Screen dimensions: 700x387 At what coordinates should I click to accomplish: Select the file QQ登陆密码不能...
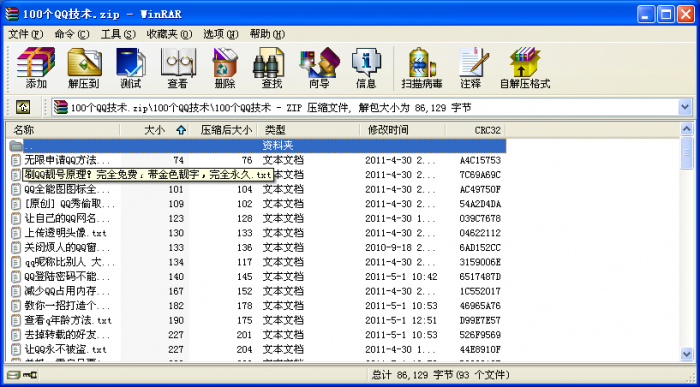coord(67,276)
